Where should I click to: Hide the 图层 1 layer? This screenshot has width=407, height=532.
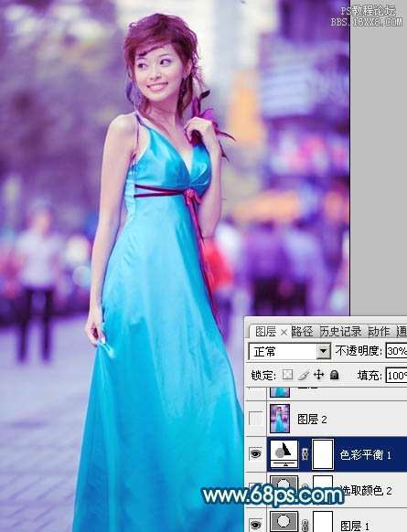click(255, 525)
